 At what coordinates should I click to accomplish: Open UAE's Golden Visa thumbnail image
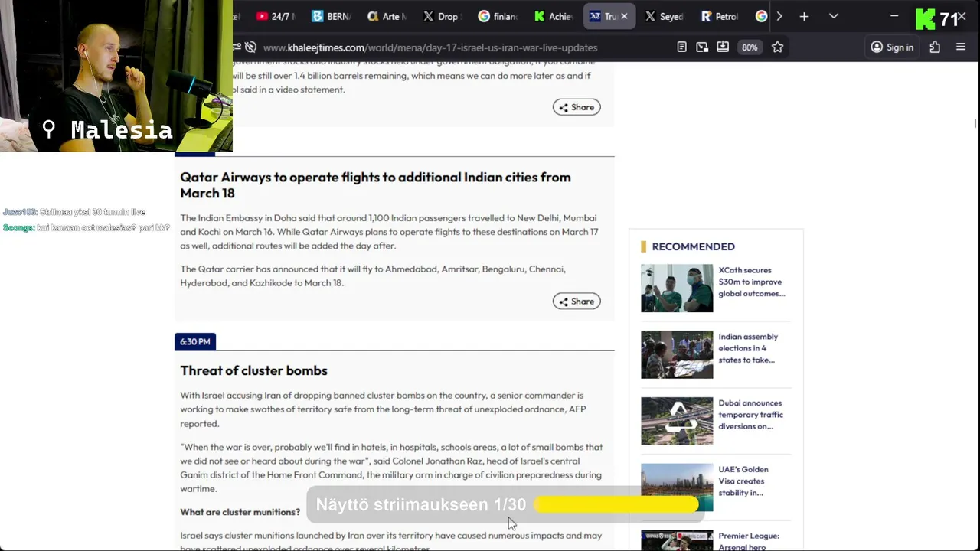677,487
